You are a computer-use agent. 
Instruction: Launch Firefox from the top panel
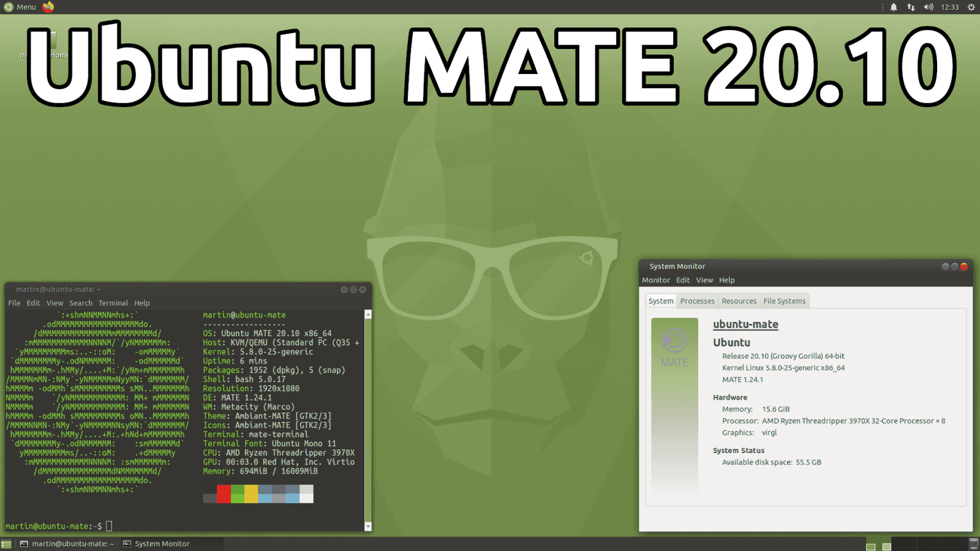coord(48,7)
